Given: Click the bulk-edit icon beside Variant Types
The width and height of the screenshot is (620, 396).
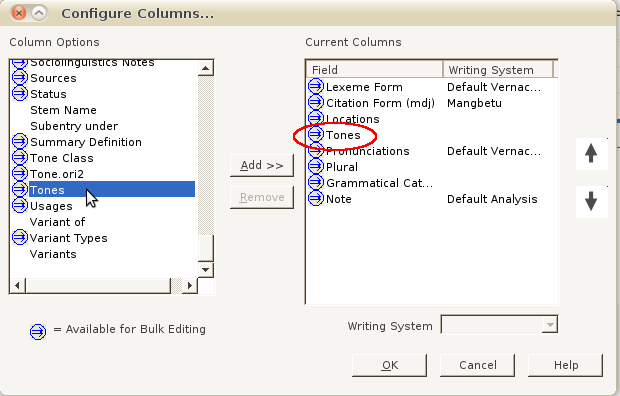Looking at the screenshot, I should coord(19,237).
